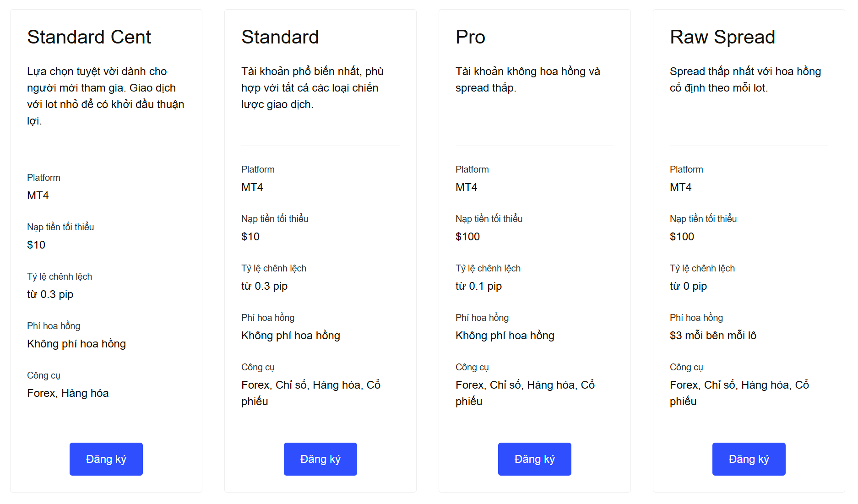Select the Pro card heading

tap(470, 37)
